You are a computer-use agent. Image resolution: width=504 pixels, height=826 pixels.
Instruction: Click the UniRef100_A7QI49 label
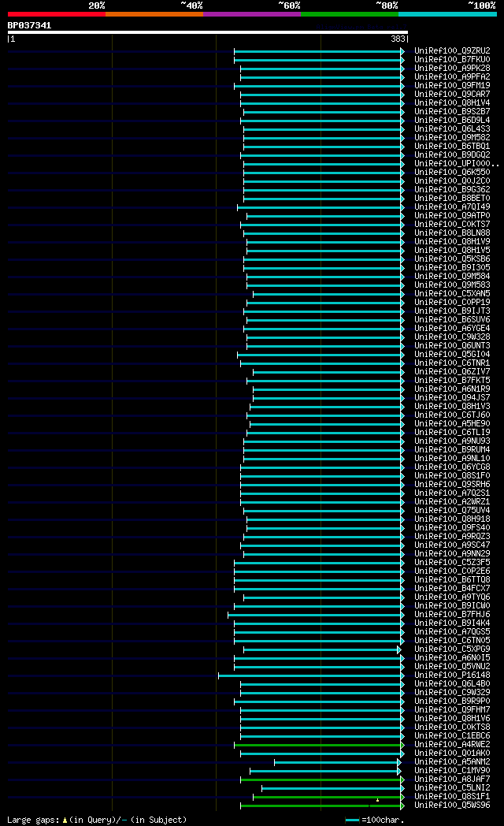click(452, 207)
